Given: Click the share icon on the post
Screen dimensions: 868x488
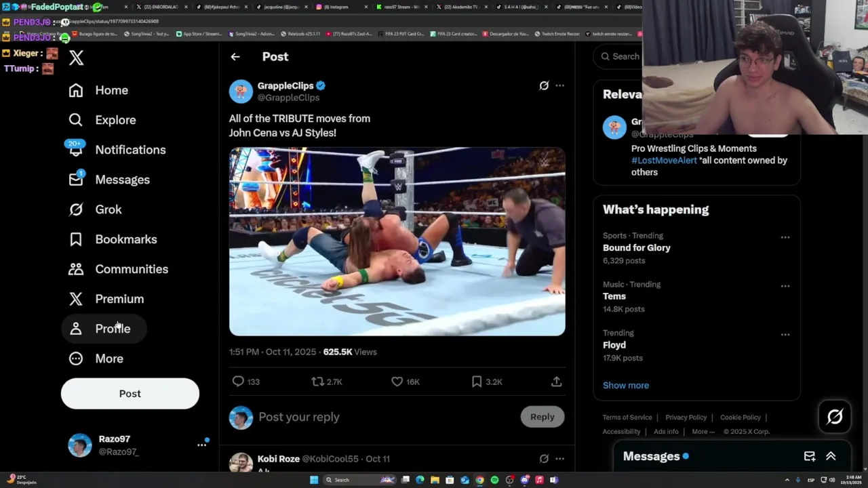Looking at the screenshot, I should pyautogui.click(x=556, y=382).
